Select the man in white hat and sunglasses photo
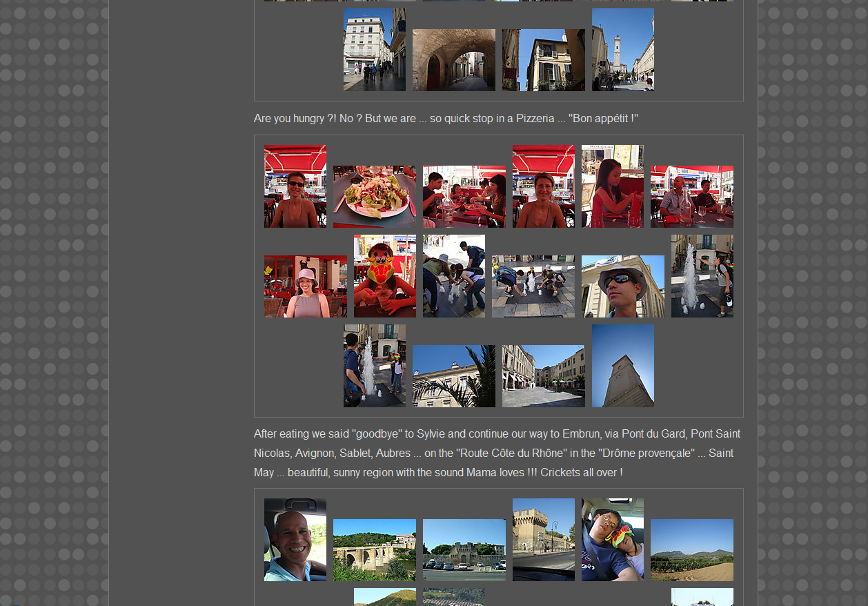Screen dimensions: 868x606 pyautogui.click(x=622, y=286)
